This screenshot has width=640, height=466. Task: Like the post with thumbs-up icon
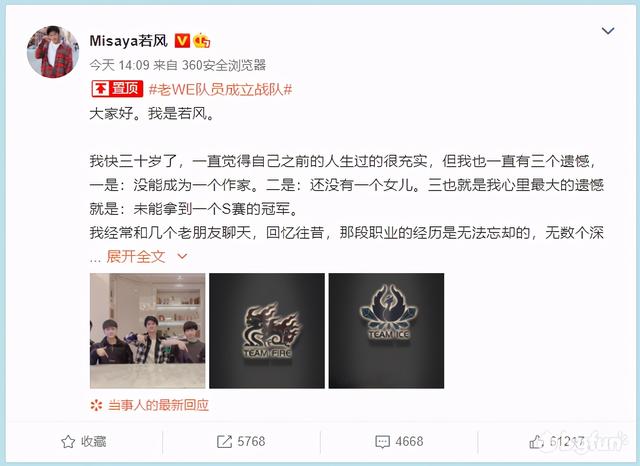pos(536,442)
